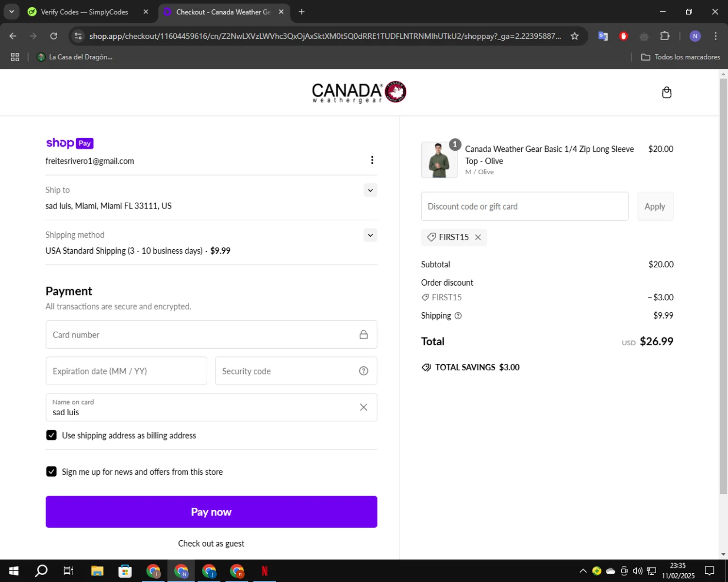
Task: Open the Extensions puzzle menu
Action: [x=665, y=36]
